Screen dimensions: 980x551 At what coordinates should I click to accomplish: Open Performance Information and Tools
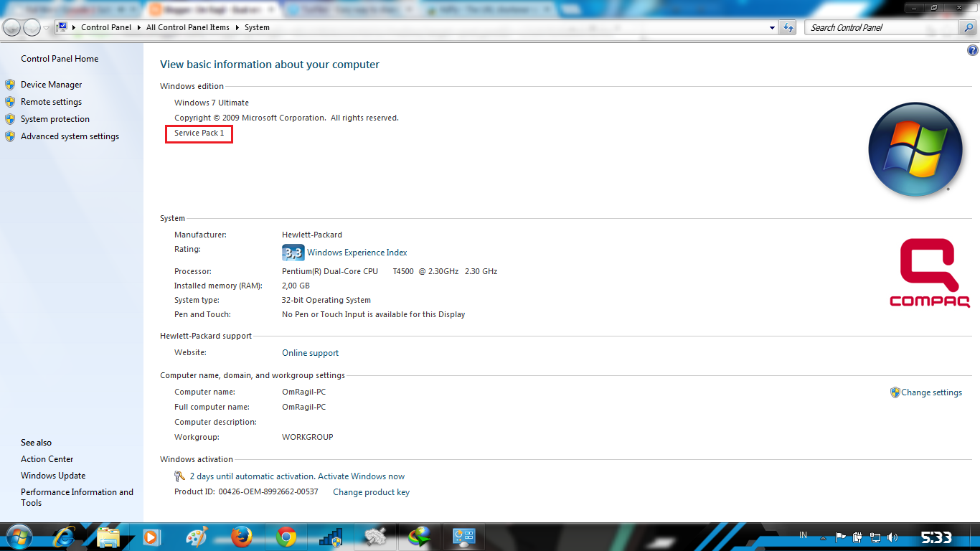click(77, 497)
